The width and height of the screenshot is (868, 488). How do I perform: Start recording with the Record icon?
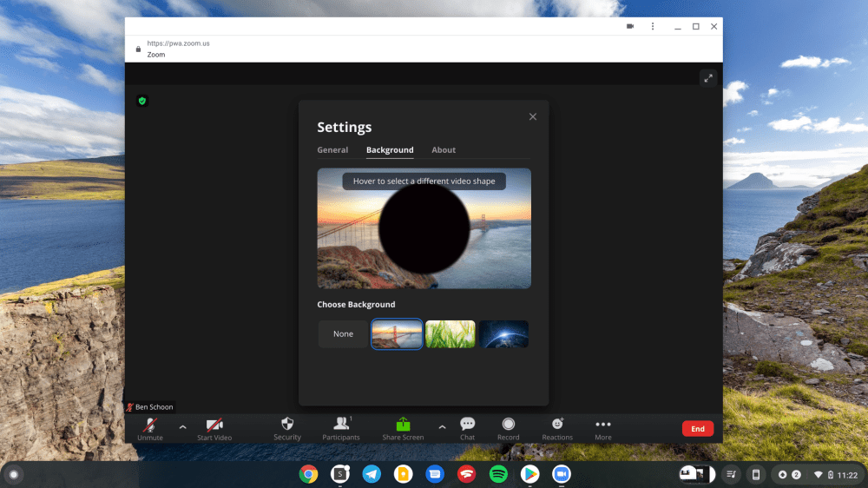pyautogui.click(x=508, y=425)
